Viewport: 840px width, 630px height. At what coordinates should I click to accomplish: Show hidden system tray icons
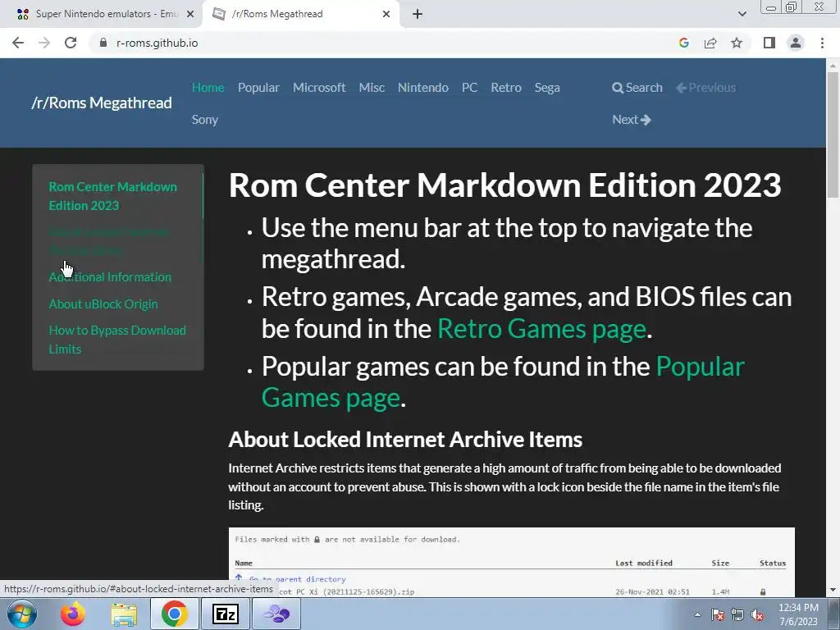(x=697, y=614)
